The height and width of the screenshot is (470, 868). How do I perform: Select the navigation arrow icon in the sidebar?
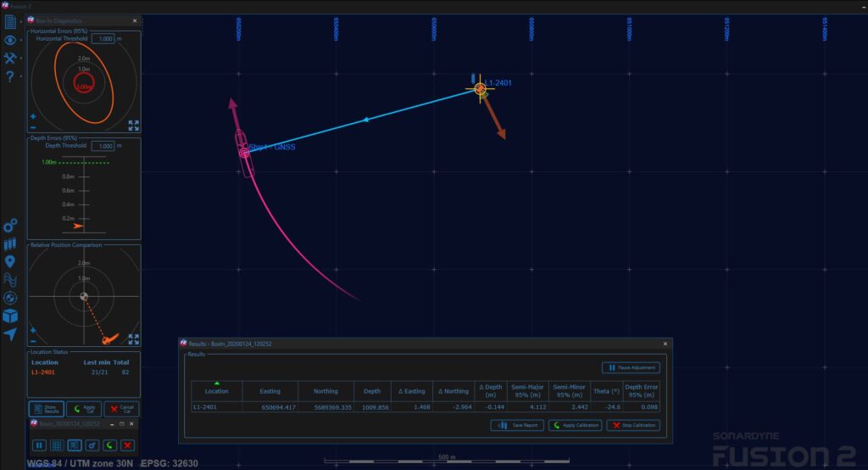coord(10,334)
